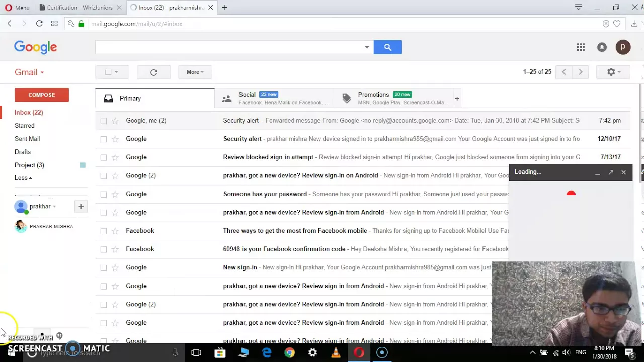Open Opera tab menu in title bar
The width and height of the screenshot is (644, 362).
click(578, 7)
